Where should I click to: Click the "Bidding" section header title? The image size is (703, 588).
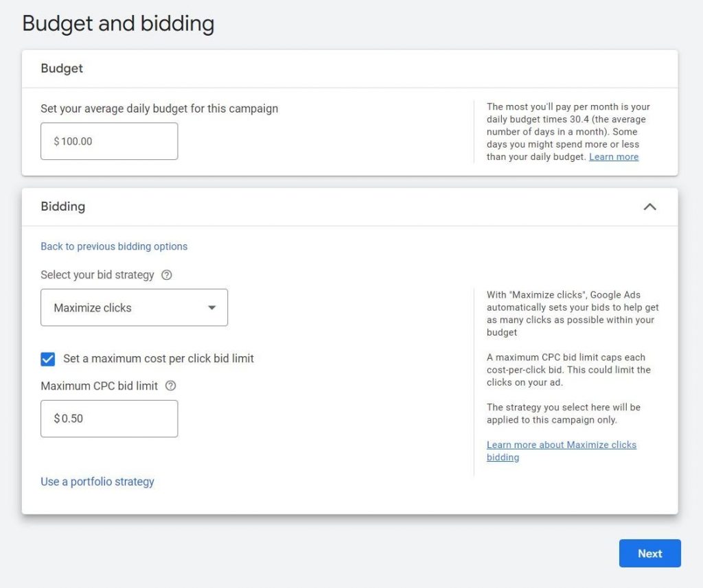click(x=63, y=207)
